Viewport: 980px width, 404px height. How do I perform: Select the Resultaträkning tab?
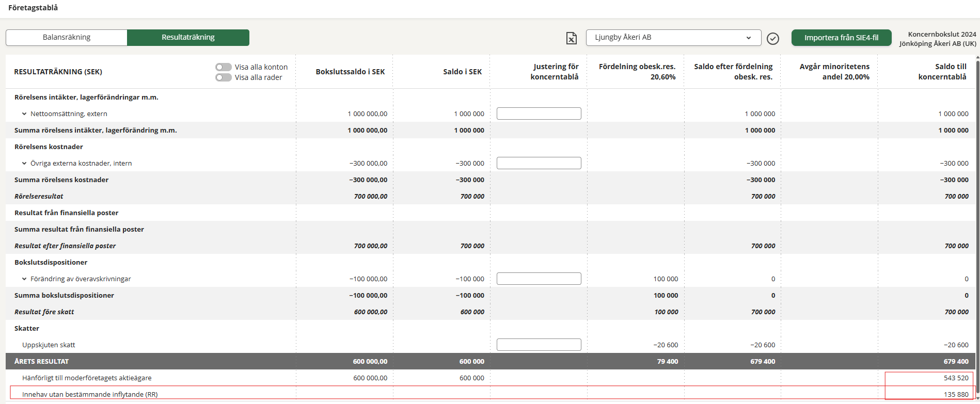click(188, 38)
